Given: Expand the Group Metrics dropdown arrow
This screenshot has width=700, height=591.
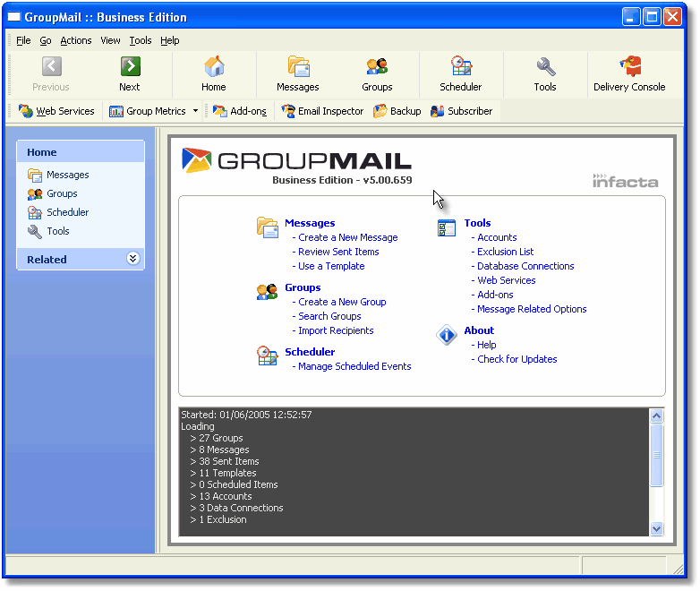Looking at the screenshot, I should pyautogui.click(x=195, y=111).
